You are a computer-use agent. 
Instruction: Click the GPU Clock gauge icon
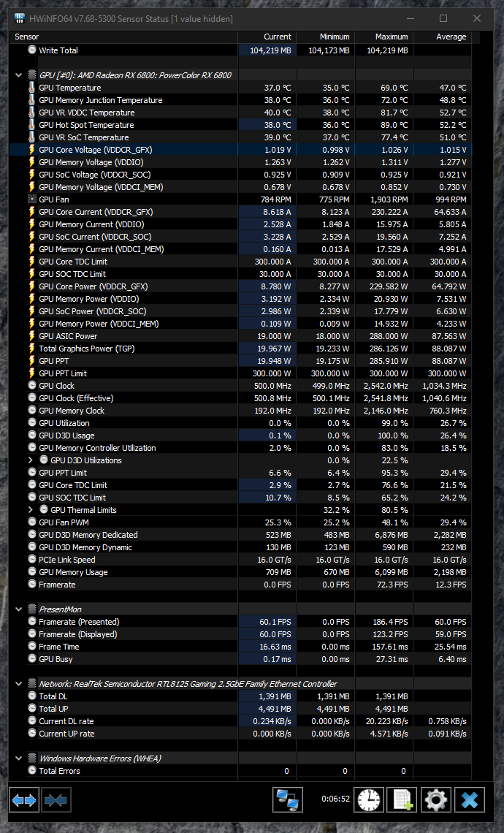click(32, 385)
